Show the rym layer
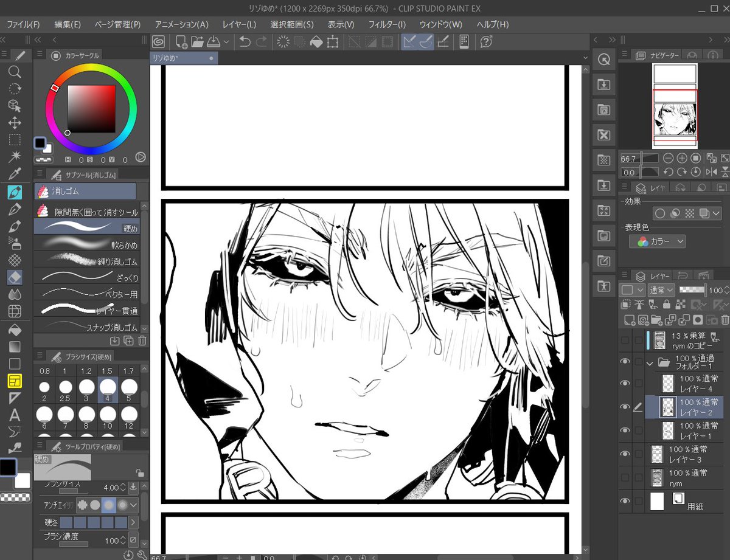 click(x=625, y=477)
